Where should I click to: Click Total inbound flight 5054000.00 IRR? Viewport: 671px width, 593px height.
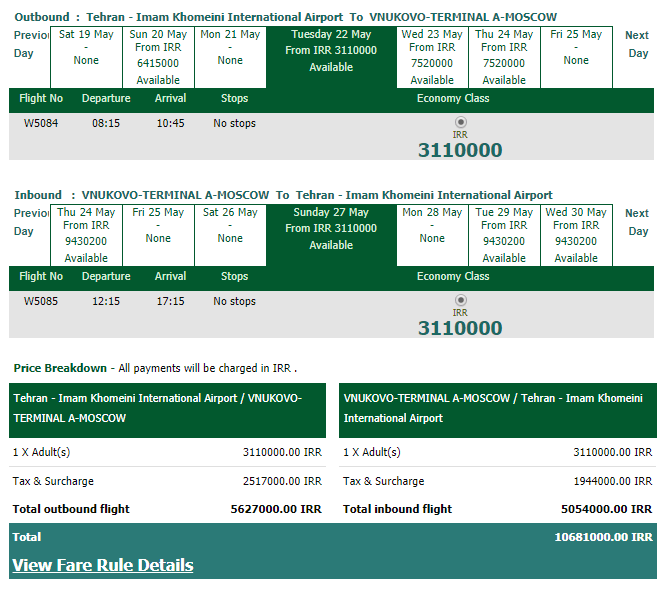click(x=607, y=509)
